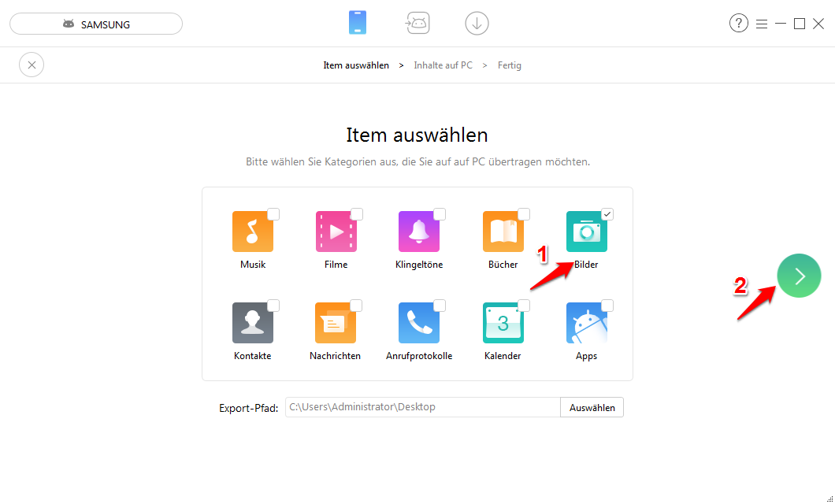Click the device-to-device transfer icon
The width and height of the screenshot is (835, 504).
(x=417, y=23)
